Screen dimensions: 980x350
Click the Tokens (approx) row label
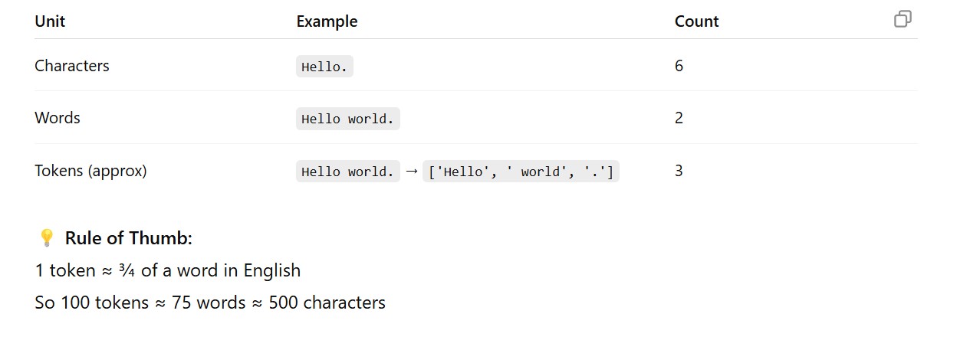click(90, 171)
